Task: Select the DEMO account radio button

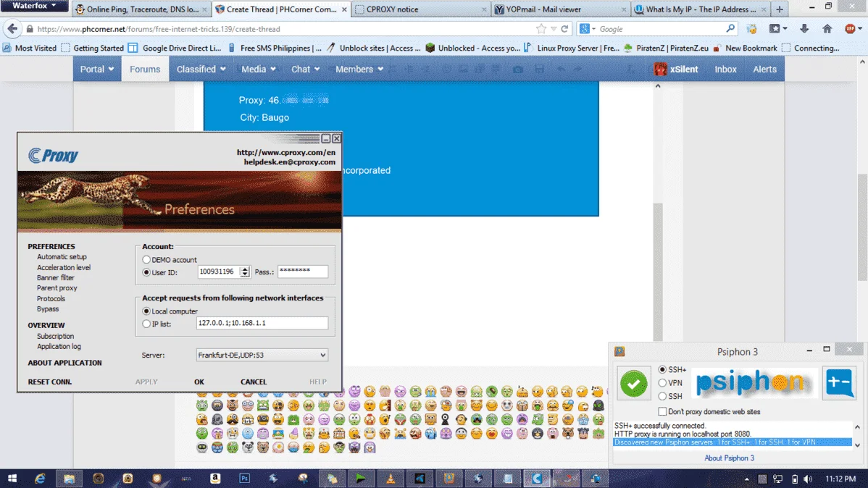Action: pos(146,259)
